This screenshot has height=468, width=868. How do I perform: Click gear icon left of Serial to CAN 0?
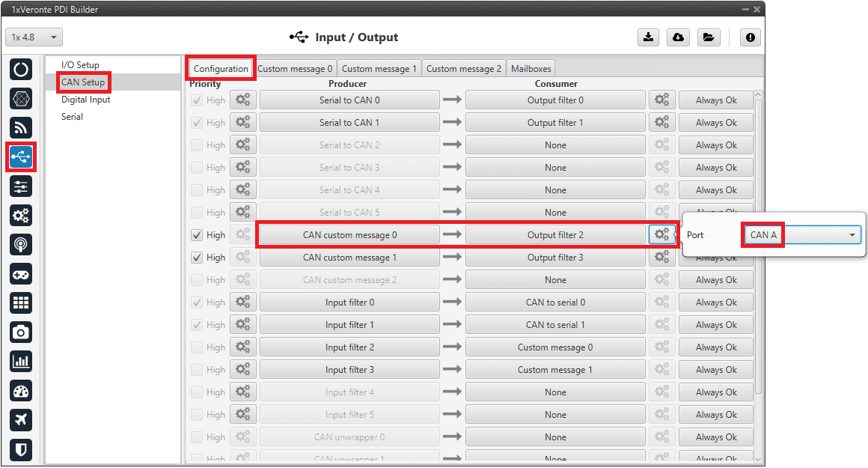coord(242,100)
